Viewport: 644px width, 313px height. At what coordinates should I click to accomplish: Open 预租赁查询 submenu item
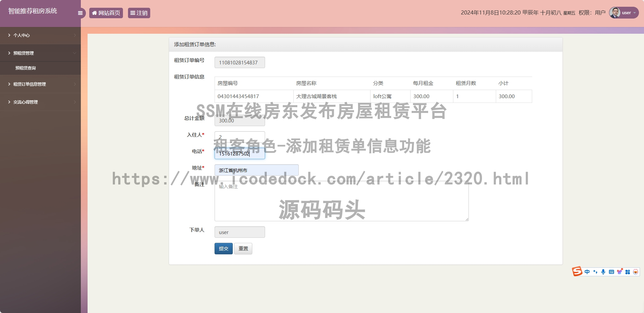[x=40, y=68]
